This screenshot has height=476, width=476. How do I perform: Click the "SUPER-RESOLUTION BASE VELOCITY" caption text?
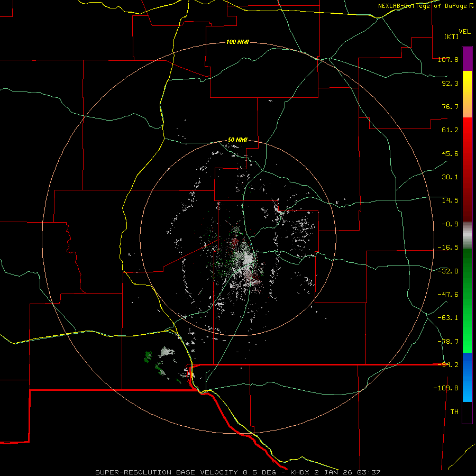coord(167,472)
